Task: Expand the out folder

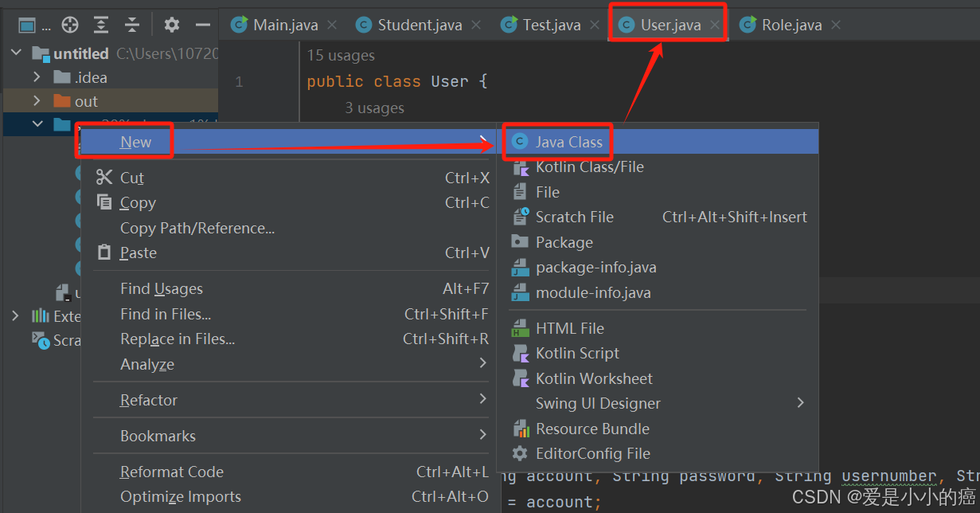Action: pos(37,101)
